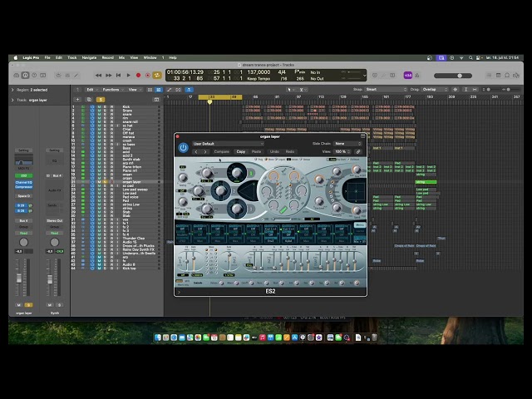This screenshot has height=399, width=532.
Task: Start playback with the Play button
Action: pos(128,76)
